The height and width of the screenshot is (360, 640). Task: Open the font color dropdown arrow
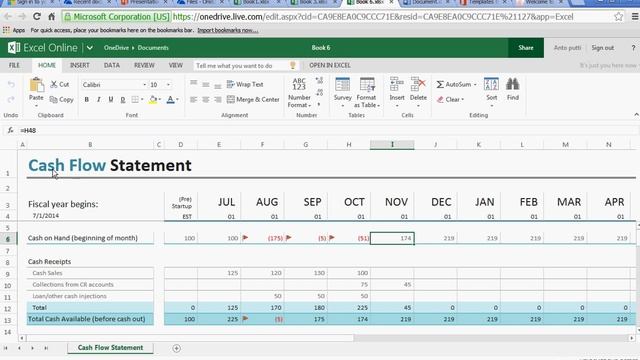pyautogui.click(x=178, y=99)
